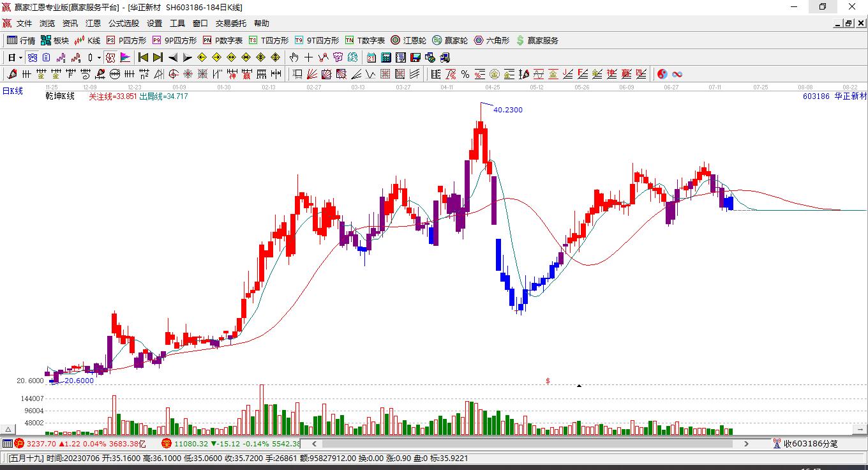Viewport: 868px width, 470px height.
Task: Open the calendar icon marked 21
Action: pyautogui.click(x=371, y=57)
